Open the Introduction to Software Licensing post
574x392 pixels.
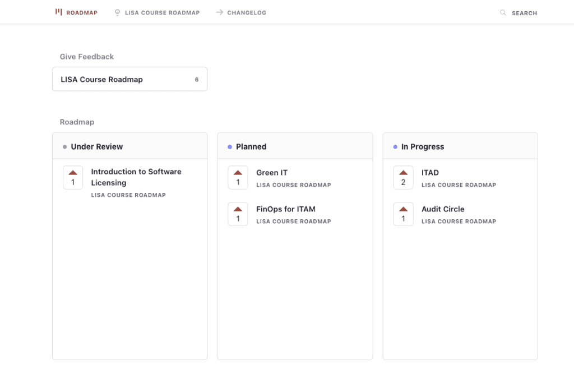click(136, 177)
